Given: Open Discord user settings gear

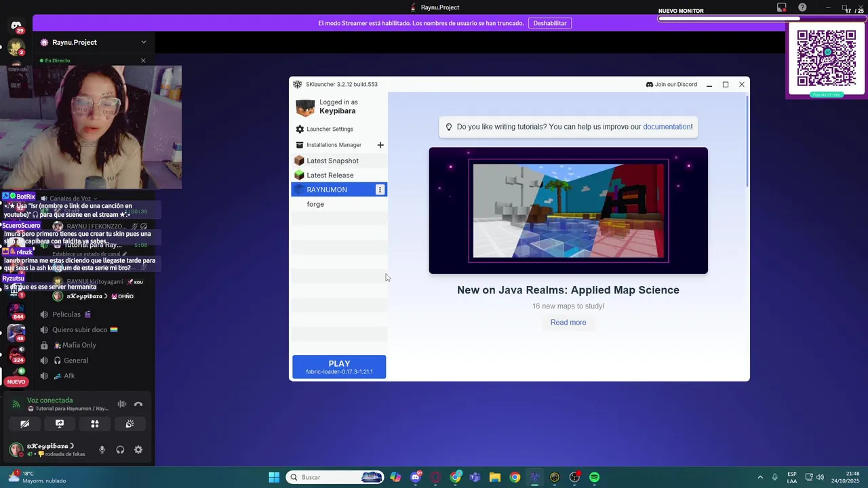Looking at the screenshot, I should pyautogui.click(x=138, y=449).
